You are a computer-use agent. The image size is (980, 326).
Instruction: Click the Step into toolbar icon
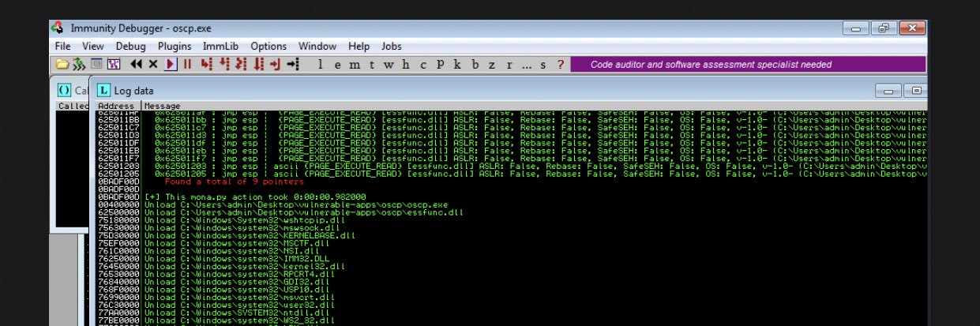point(206,64)
